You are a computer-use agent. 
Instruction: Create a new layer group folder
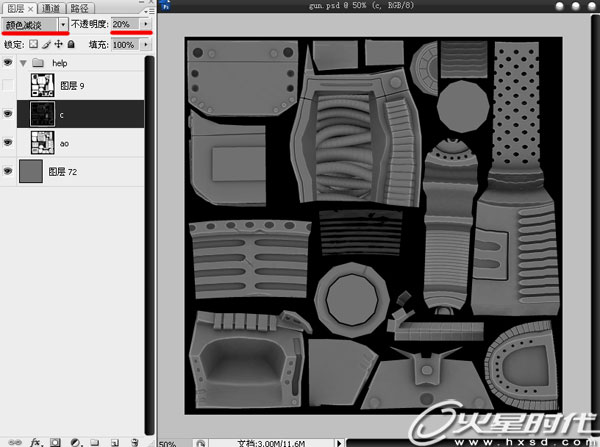coord(95,442)
